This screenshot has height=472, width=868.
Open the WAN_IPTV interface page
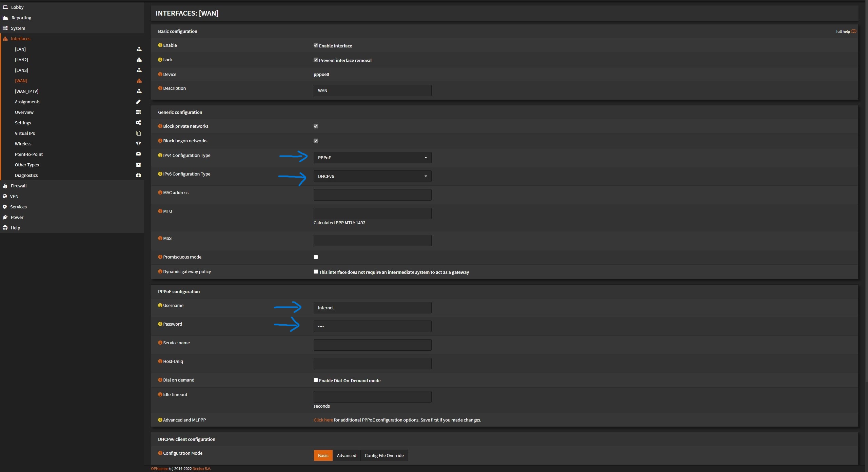(26, 91)
